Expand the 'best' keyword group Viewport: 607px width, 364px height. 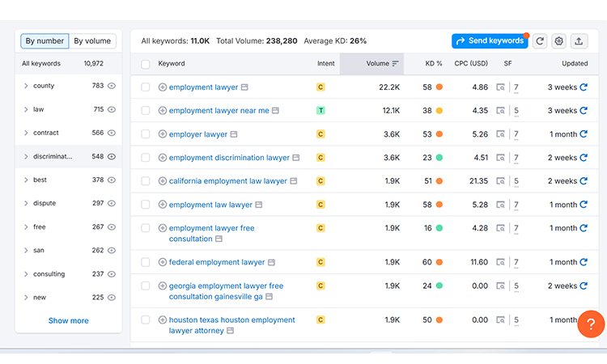pos(26,180)
